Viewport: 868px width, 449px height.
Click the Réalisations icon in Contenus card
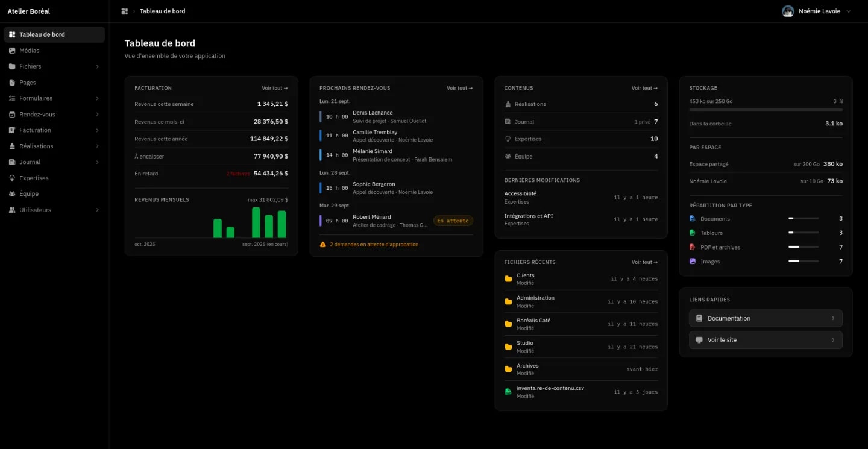coord(508,104)
